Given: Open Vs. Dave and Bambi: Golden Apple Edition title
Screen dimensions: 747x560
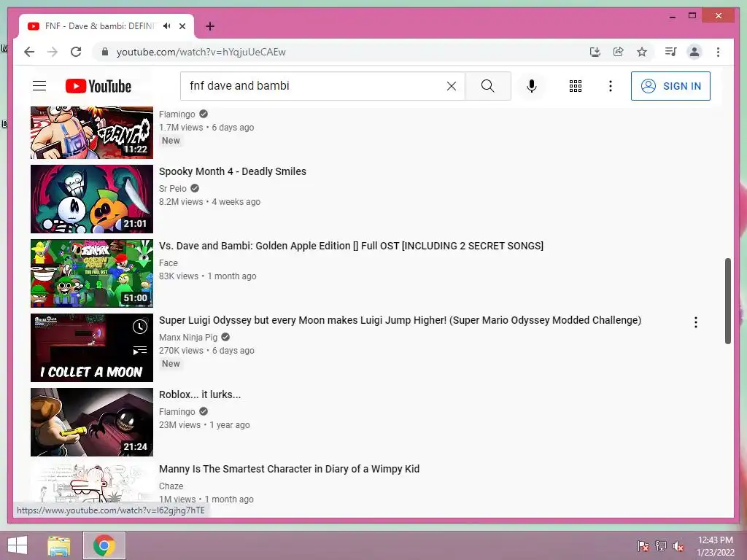Looking at the screenshot, I should (x=351, y=246).
